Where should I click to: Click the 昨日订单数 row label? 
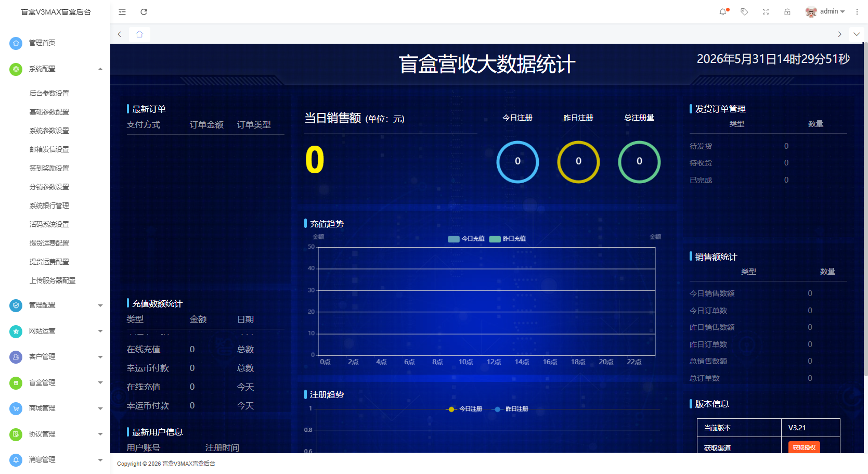click(708, 344)
